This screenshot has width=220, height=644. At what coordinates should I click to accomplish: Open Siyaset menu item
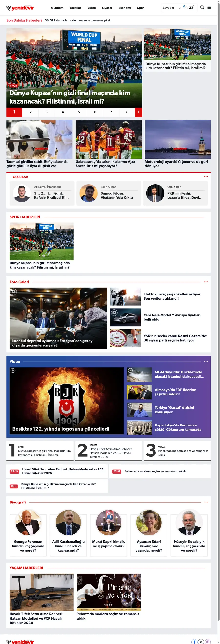(107, 8)
